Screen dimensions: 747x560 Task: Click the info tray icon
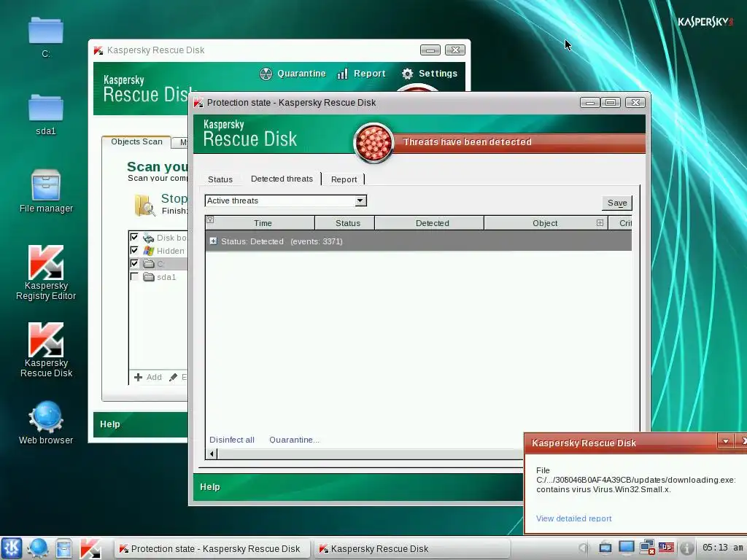(x=686, y=548)
